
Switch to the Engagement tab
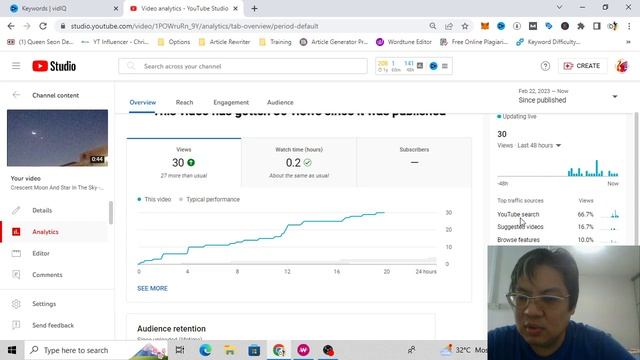tap(231, 102)
